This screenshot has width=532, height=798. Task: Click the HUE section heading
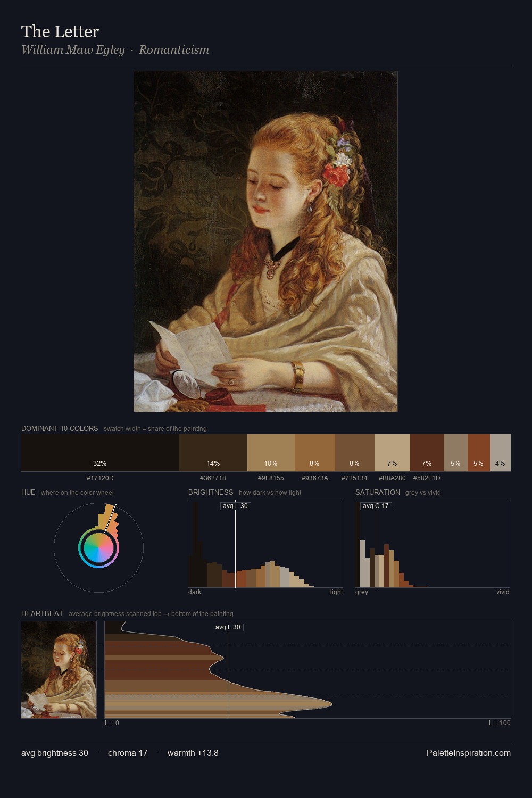pos(28,492)
